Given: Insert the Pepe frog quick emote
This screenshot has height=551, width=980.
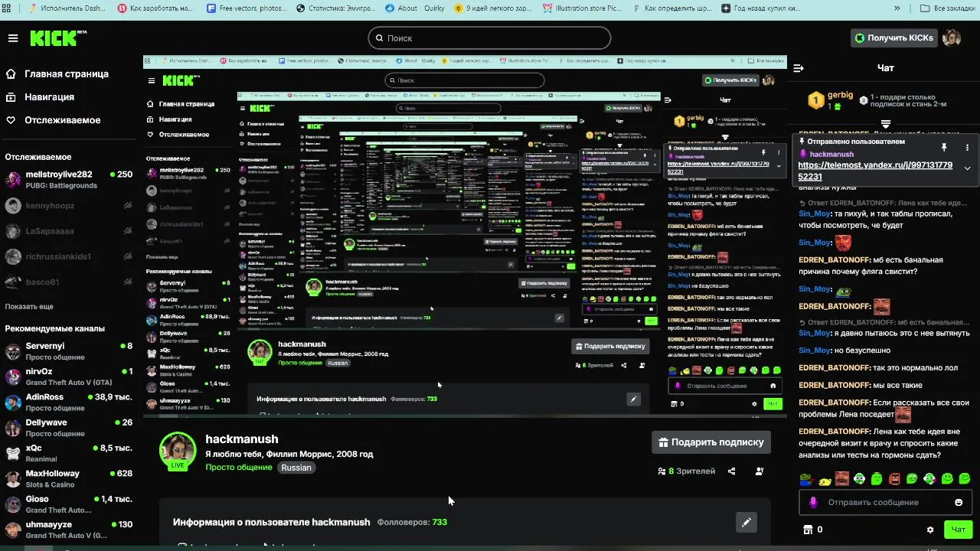Looking at the screenshot, I should click(805, 479).
